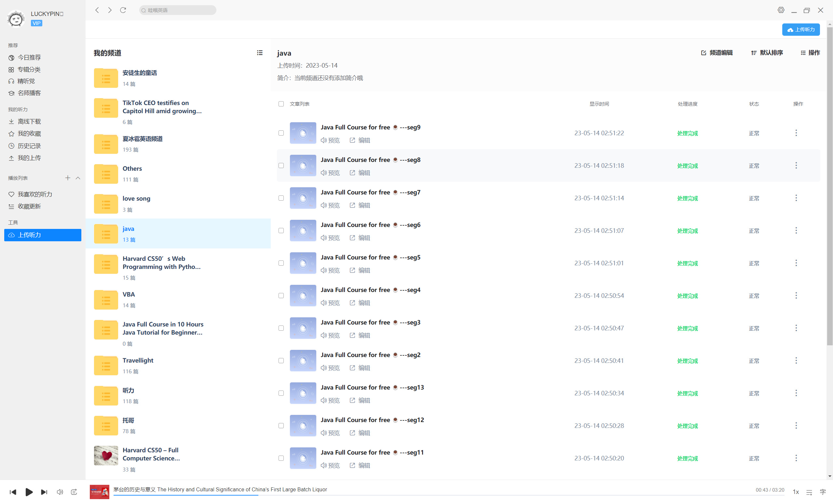Go to 历史记录 in sidebar
This screenshot has height=504, width=833.
pyautogui.click(x=29, y=146)
